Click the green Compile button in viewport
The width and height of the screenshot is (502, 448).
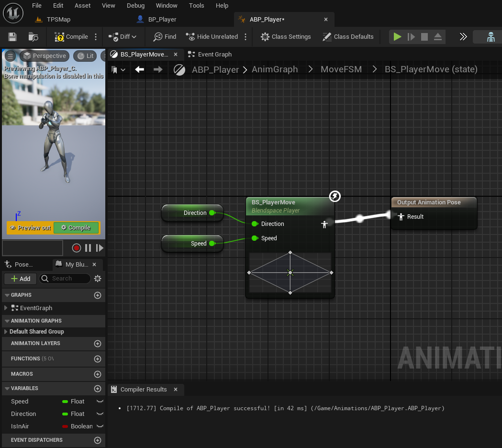[x=76, y=228]
